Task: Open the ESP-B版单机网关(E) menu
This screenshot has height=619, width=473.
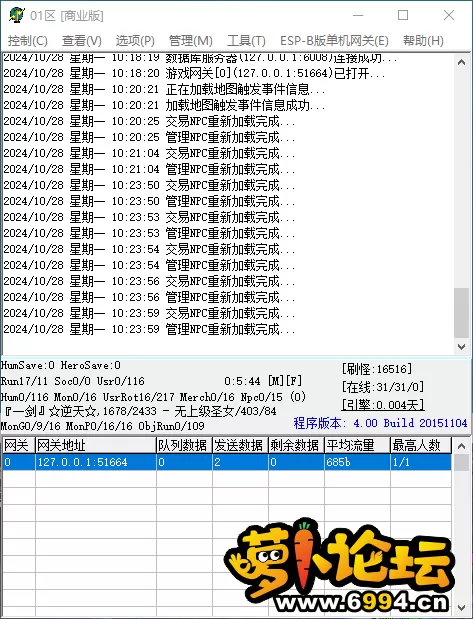Action: pyautogui.click(x=334, y=41)
